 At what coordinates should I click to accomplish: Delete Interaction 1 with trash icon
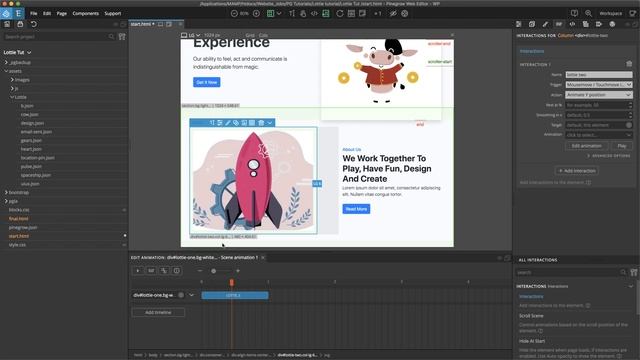click(x=629, y=64)
